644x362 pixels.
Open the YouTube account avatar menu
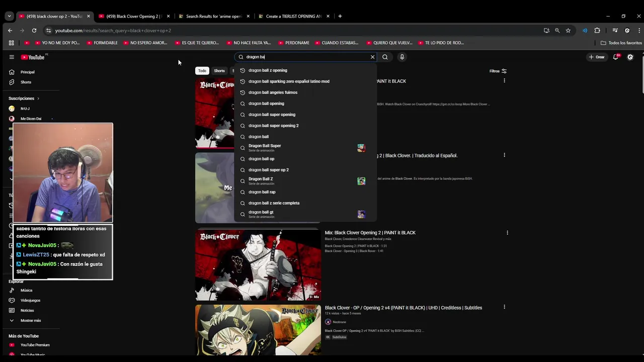tap(630, 57)
